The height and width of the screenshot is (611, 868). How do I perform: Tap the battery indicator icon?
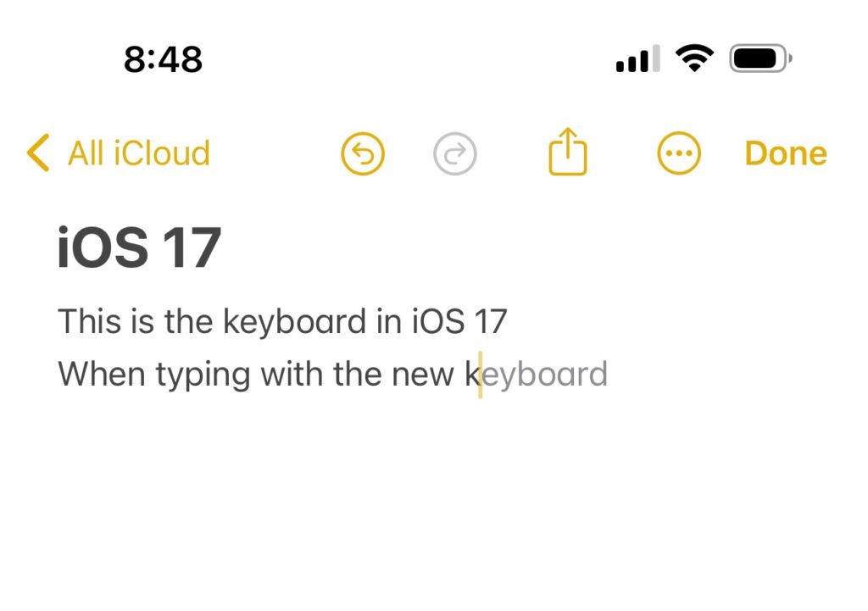(x=759, y=59)
